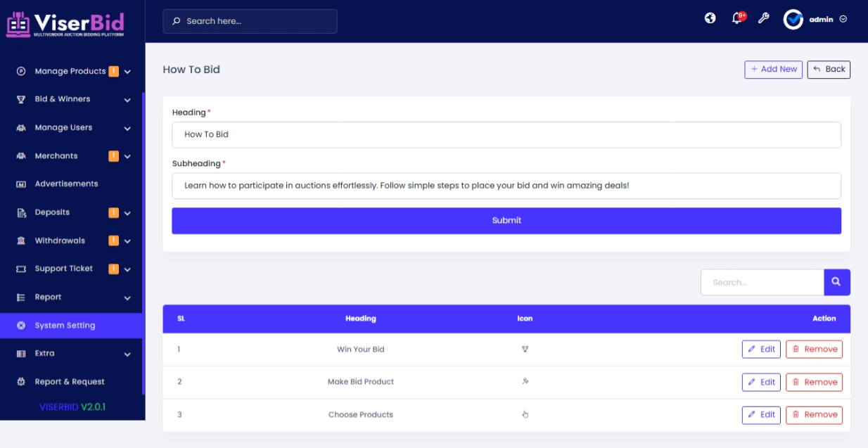Open Report & Request menu item
The width and height of the screenshot is (868, 448).
click(71, 382)
